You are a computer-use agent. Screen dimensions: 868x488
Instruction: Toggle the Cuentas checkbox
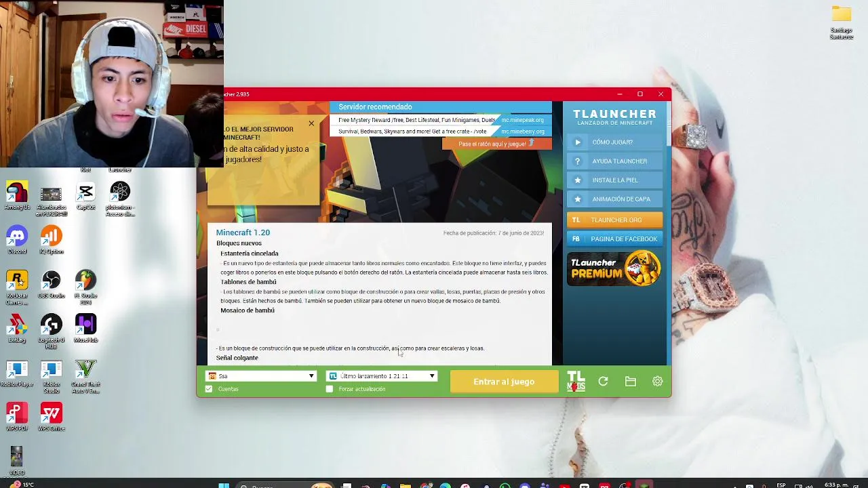(209, 389)
